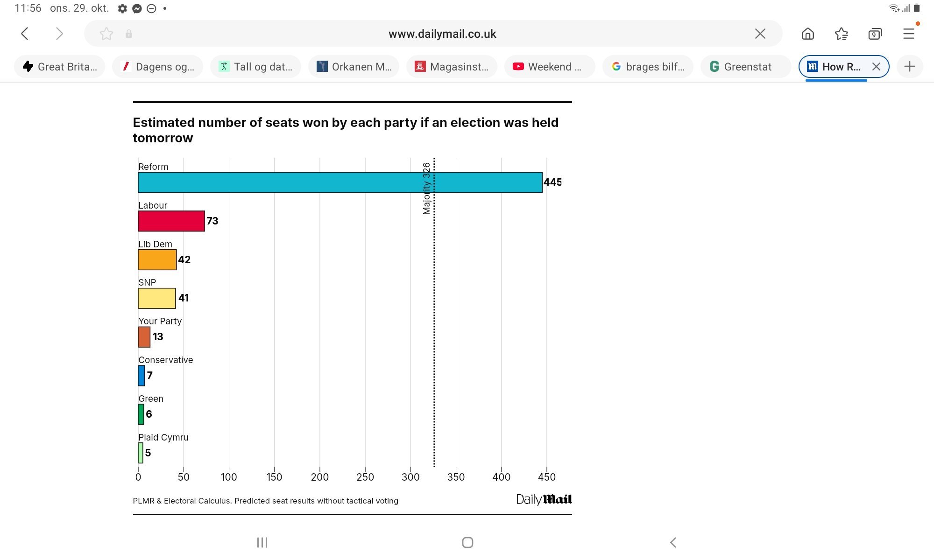Select the Orkanen M... tab

coord(354,67)
